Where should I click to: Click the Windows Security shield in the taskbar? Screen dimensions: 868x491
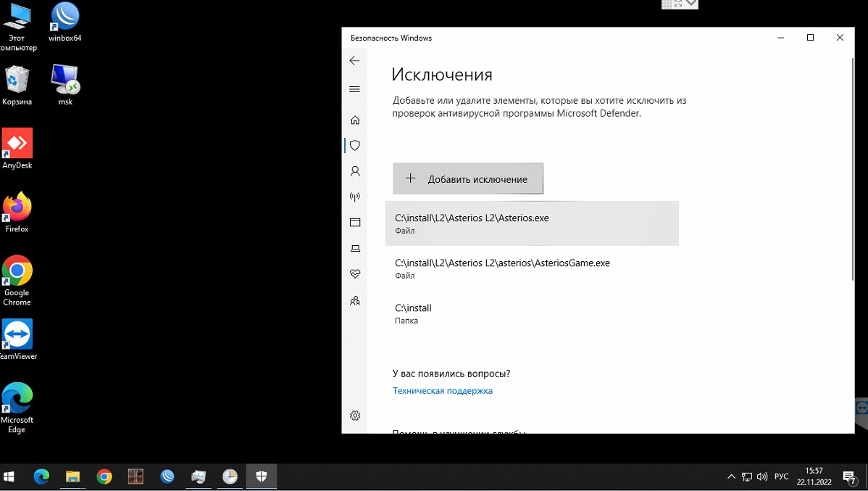pos(262,476)
